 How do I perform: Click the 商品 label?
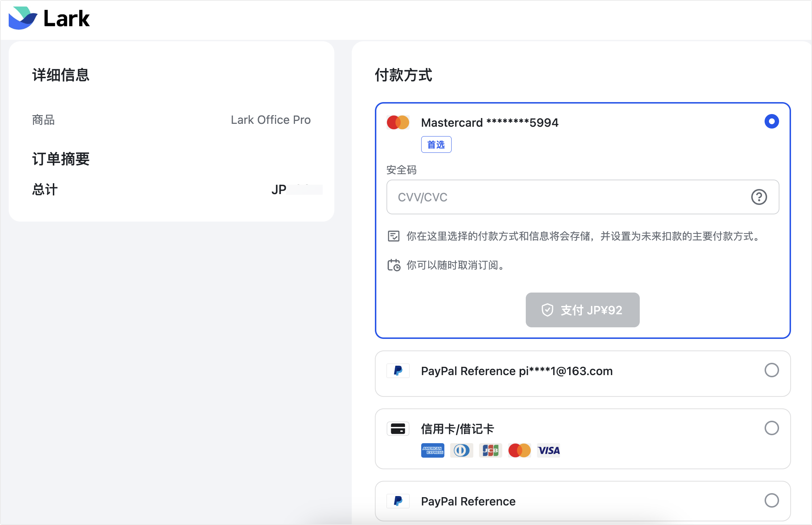(43, 120)
